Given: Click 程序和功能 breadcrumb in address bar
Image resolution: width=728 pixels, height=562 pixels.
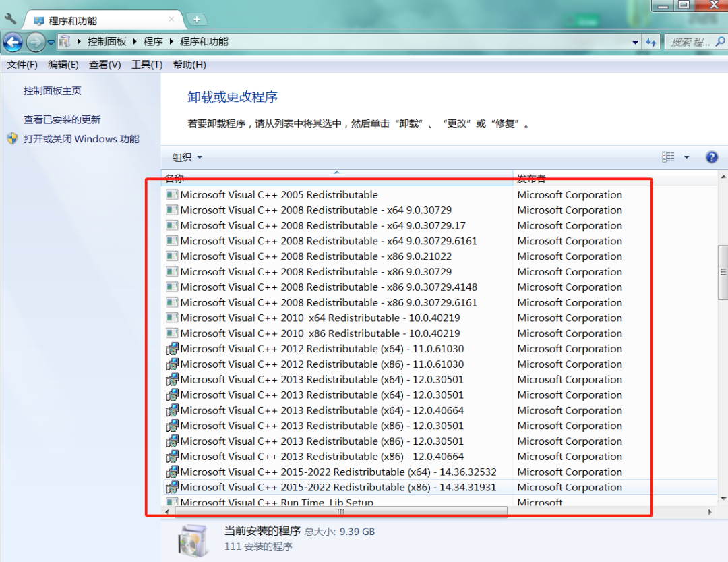Looking at the screenshot, I should 204,41.
